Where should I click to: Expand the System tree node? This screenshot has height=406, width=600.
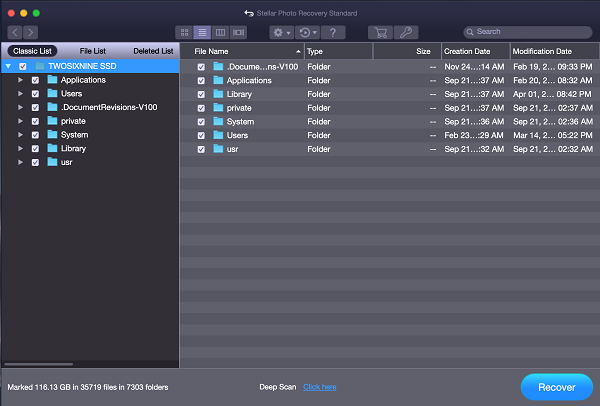click(20, 135)
